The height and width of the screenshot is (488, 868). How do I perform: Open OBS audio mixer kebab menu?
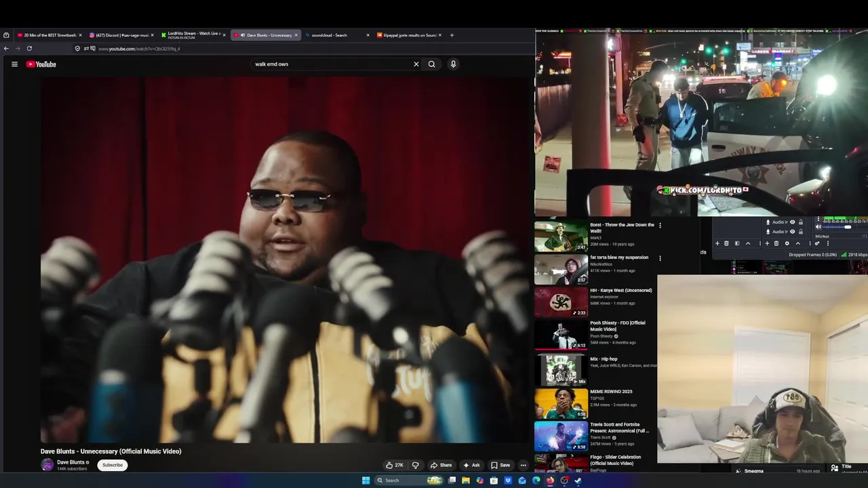point(828,243)
